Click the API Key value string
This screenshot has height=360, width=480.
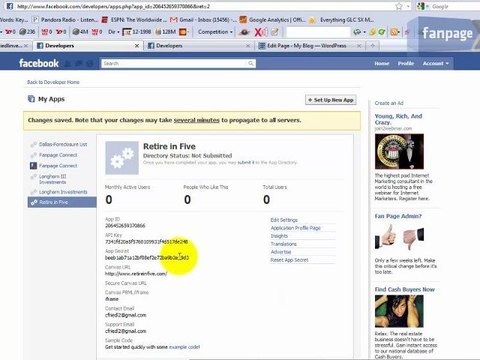pos(147,242)
